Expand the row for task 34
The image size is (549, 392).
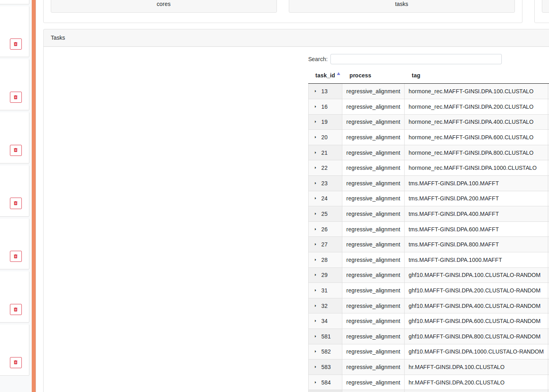315,321
